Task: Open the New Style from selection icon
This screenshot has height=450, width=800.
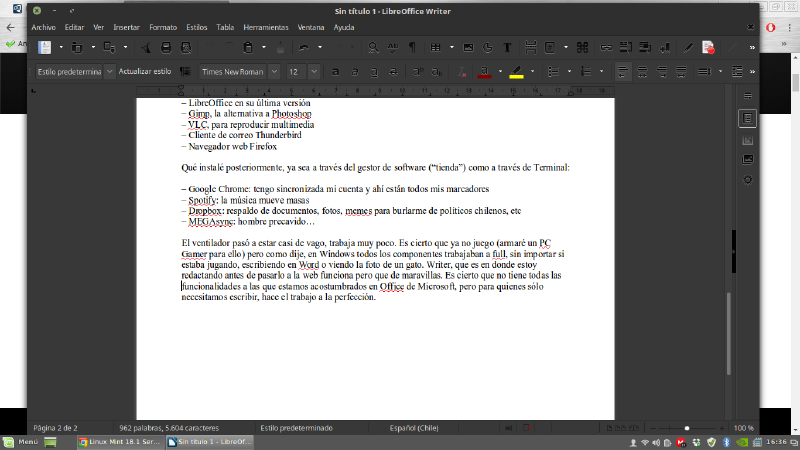Action: [x=185, y=72]
